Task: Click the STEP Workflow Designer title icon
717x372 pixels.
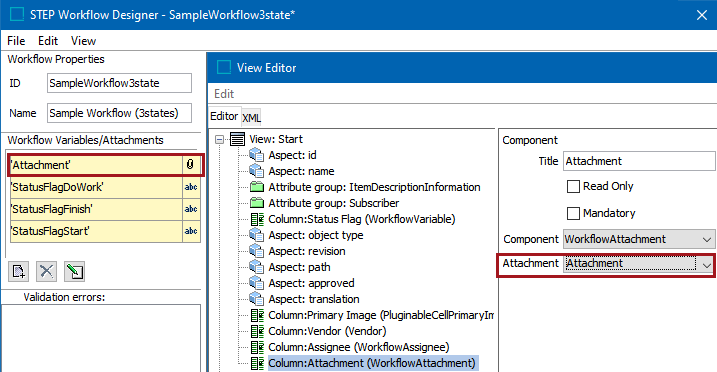Action: (17, 15)
